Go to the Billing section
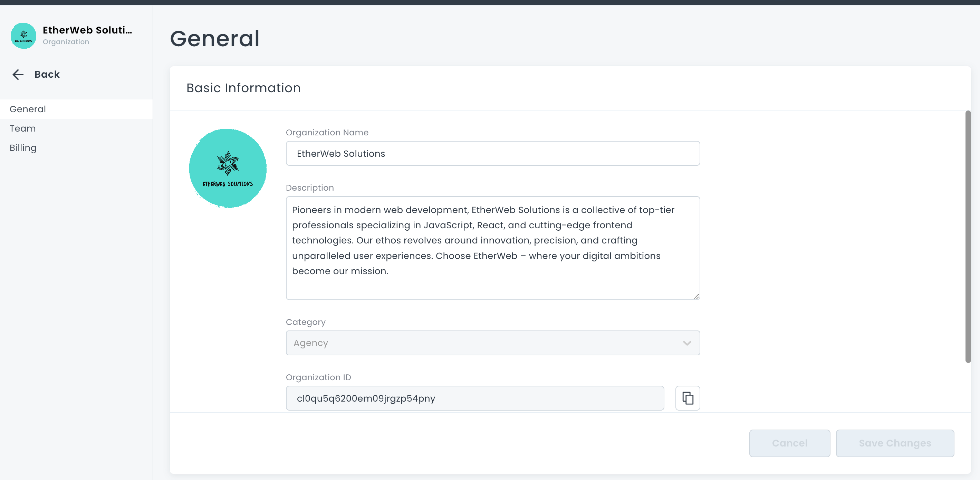 pyautogui.click(x=23, y=148)
